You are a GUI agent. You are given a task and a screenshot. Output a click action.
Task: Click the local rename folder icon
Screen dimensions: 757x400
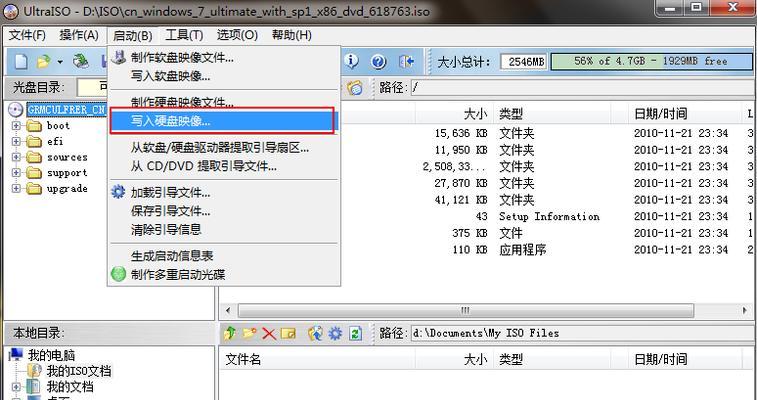[288, 333]
